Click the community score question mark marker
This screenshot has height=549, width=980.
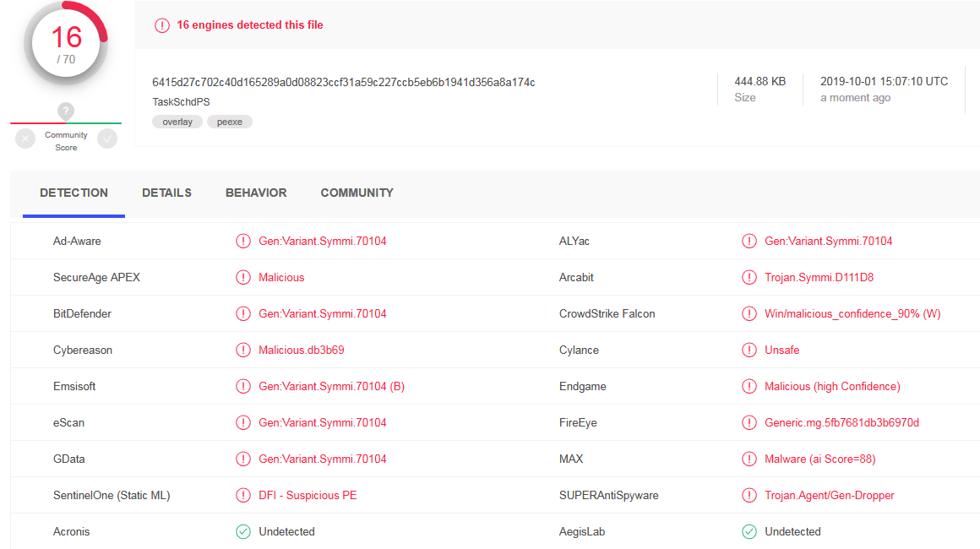pos(66,111)
